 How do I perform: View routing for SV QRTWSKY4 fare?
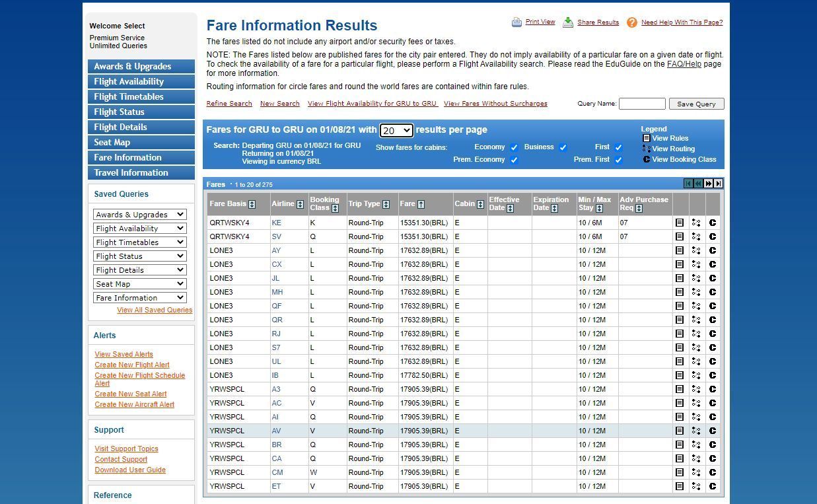pyautogui.click(x=695, y=237)
